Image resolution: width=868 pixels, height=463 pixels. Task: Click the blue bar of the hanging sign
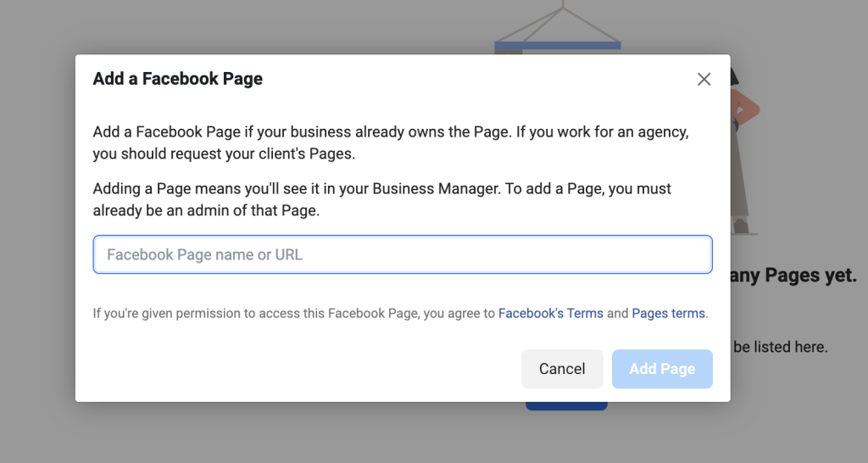click(558, 45)
